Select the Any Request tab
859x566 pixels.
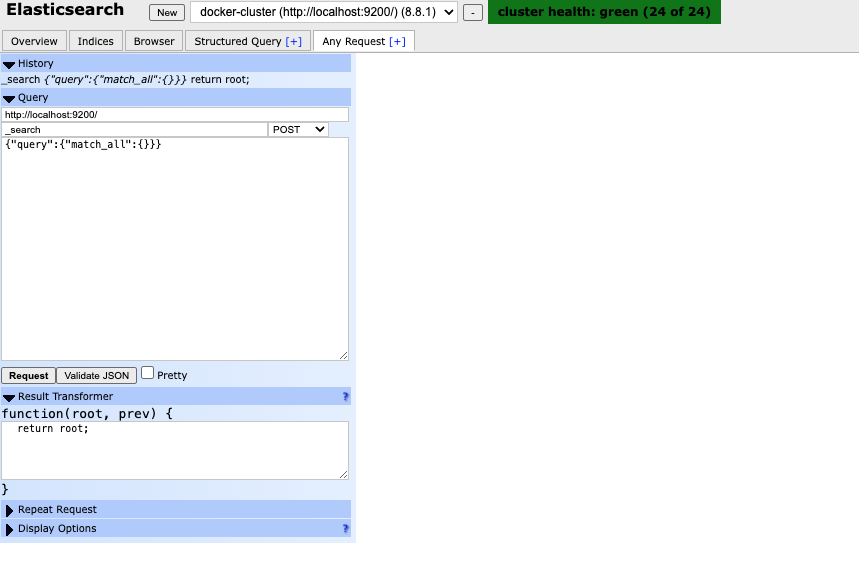pos(354,41)
